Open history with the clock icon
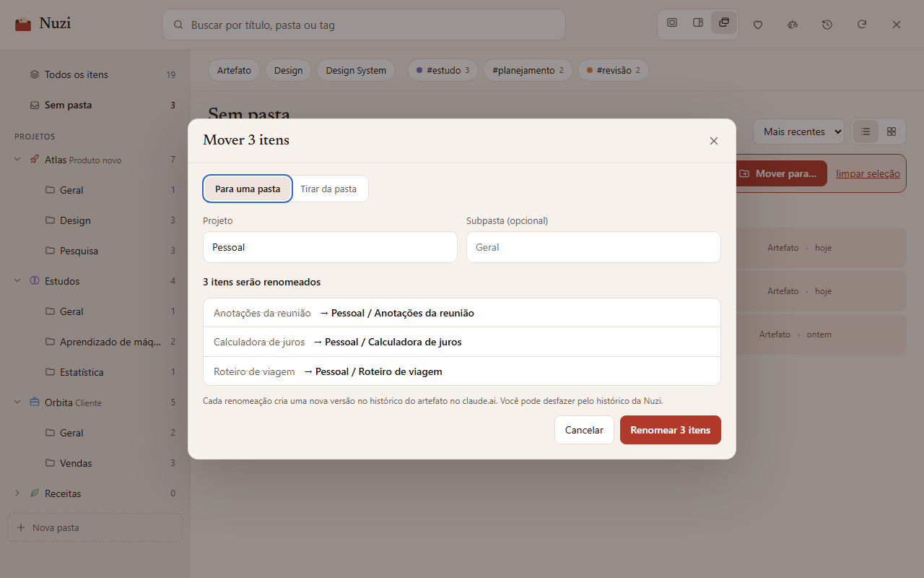Viewport: 924px width, 578px height. coord(827,25)
